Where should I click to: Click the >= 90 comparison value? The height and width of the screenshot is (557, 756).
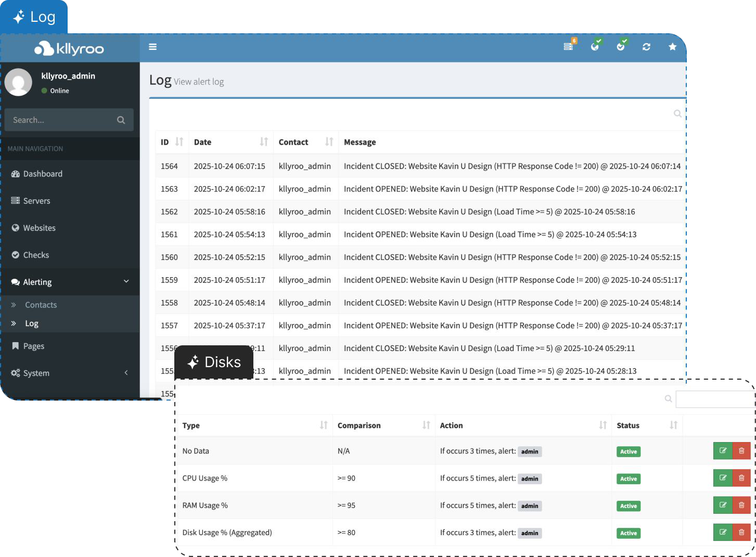pyautogui.click(x=347, y=478)
